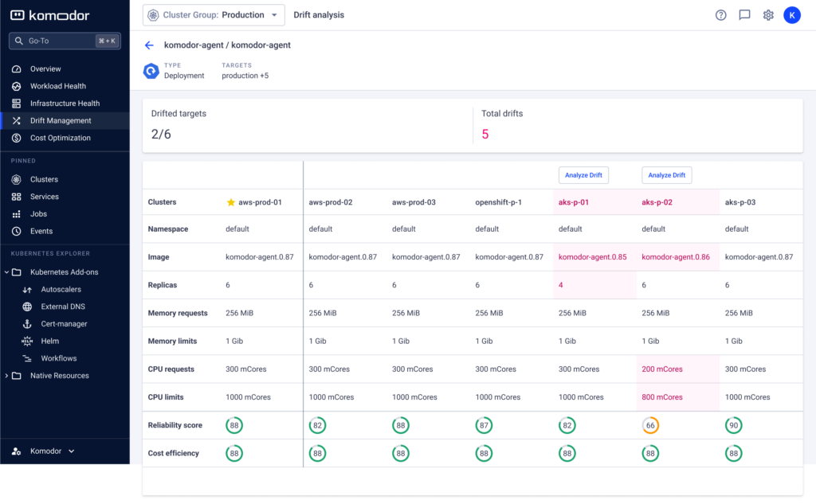Viewport: 816px width, 504px height.
Task: Click the Jobs dots icon
Action: 17,213
